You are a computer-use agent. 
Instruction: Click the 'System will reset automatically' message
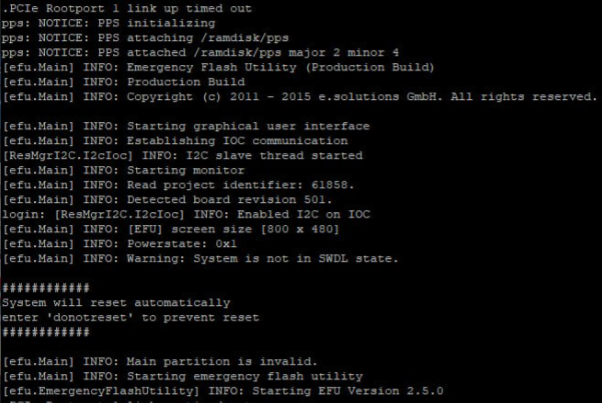[x=116, y=302]
